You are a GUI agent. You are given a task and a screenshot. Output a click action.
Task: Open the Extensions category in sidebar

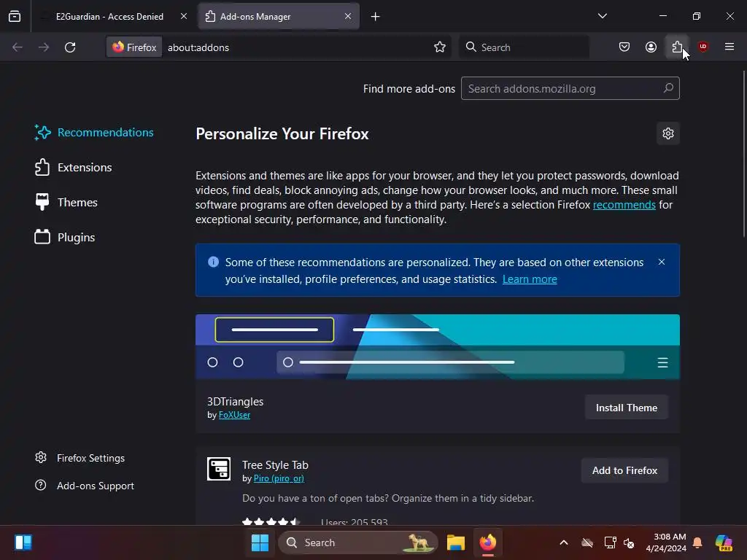[74, 168]
